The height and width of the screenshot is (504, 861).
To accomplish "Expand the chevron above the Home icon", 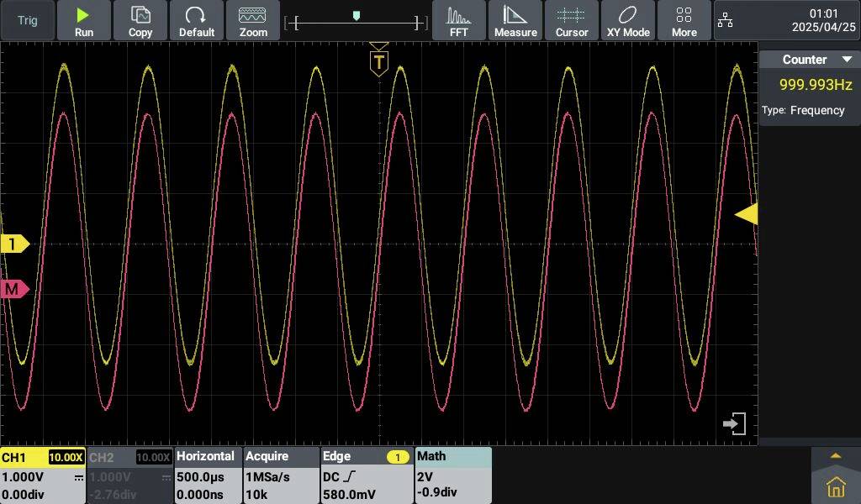I will click(834, 456).
